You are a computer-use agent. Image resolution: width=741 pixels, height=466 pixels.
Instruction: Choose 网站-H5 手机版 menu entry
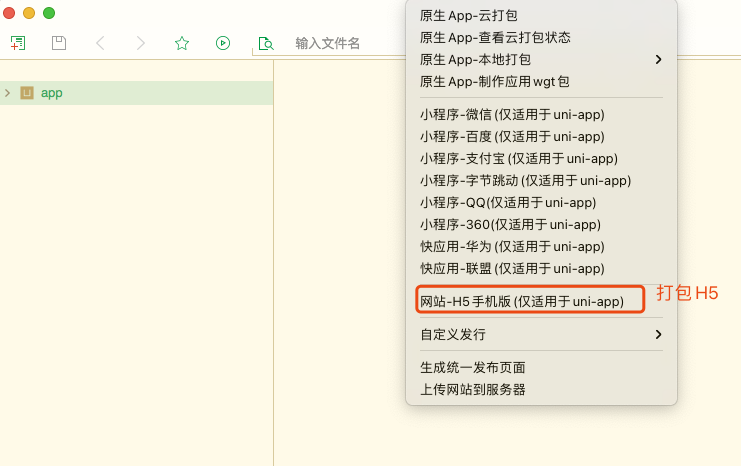[522, 301]
